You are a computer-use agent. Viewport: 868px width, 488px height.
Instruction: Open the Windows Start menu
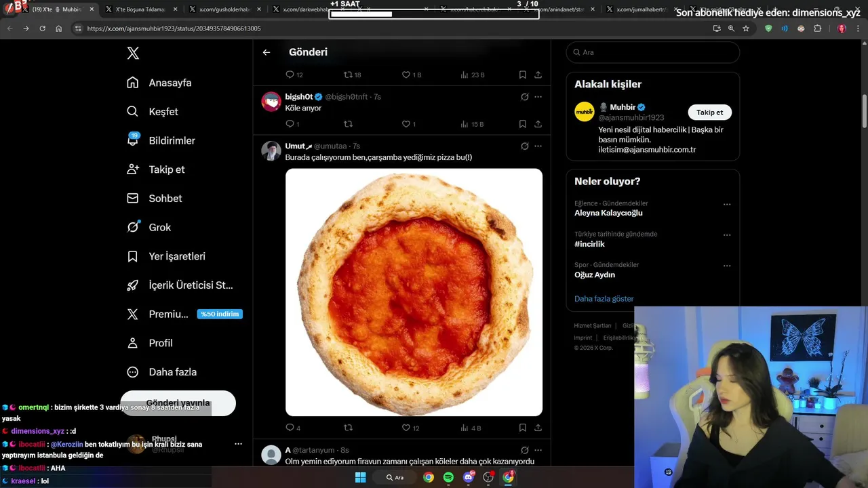pos(360,477)
